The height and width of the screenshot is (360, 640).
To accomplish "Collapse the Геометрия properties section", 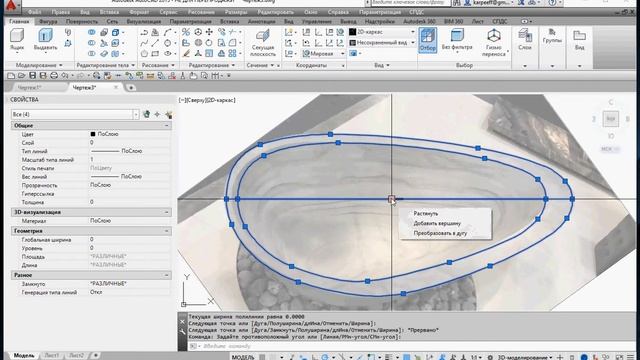I will tap(167, 231).
